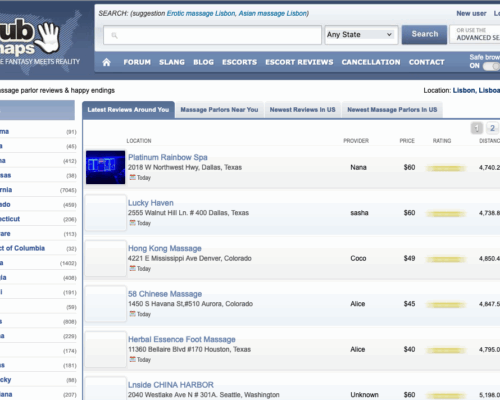Switch to Newest Reviews In US tab
Image resolution: width=500 pixels, height=400 pixels.
303,110
